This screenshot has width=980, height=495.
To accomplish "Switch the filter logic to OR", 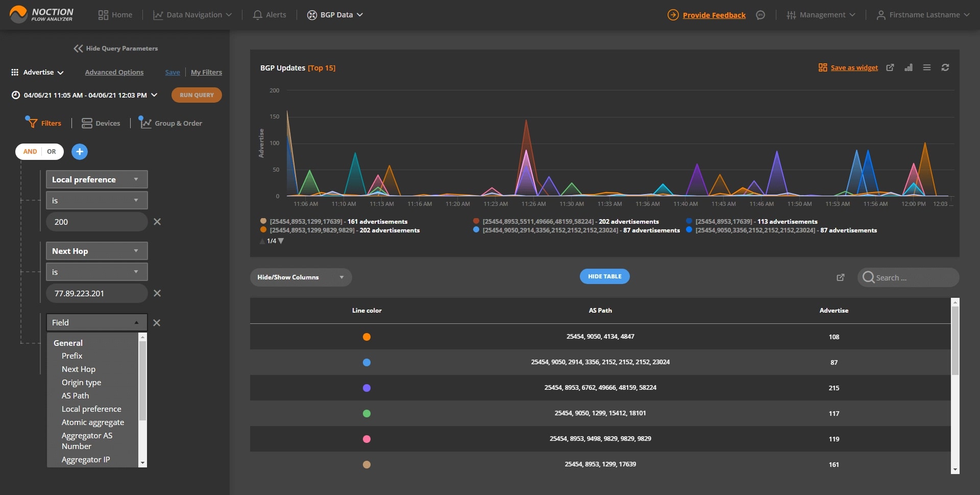I will pyautogui.click(x=51, y=152).
